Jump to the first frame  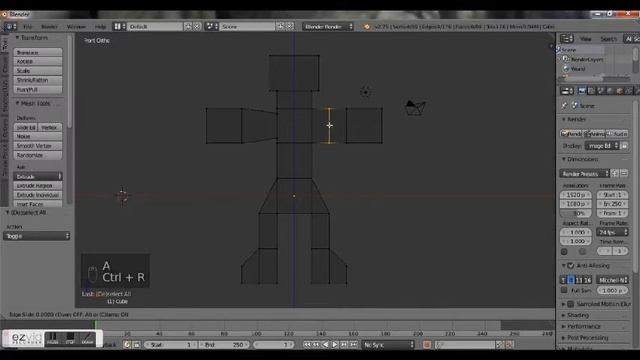click(307, 345)
